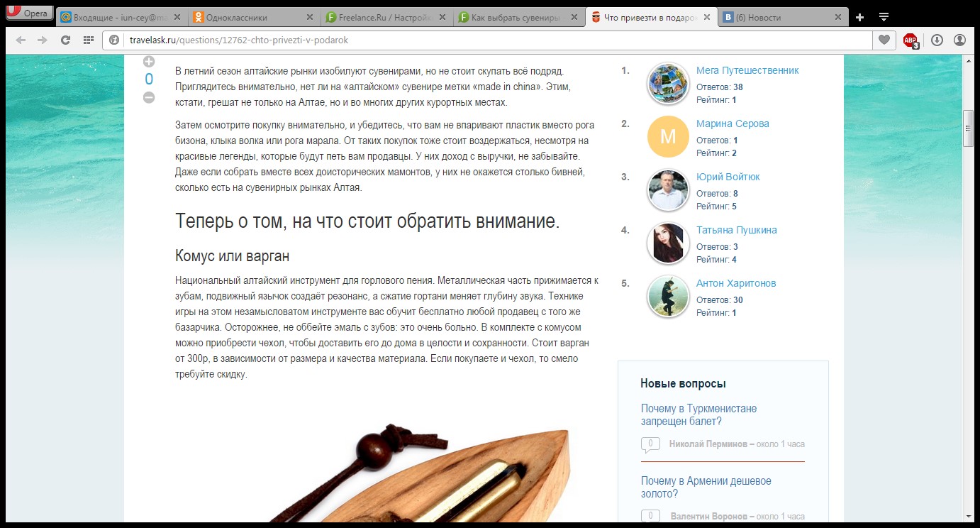Open the Opera main menu button
Screen dimensions: 980x528
[x=28, y=13]
